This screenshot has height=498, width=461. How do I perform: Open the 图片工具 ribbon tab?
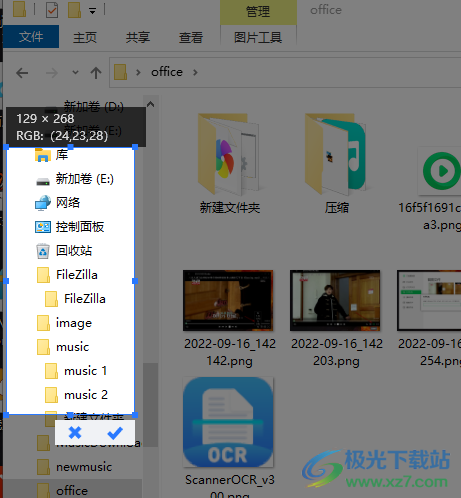[x=258, y=37]
